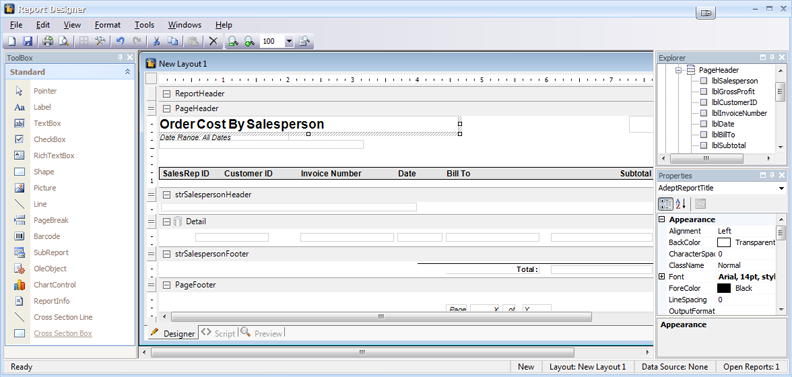Click the designer horizontal scrollbar
Viewport: 792px width, 377px height.
click(381, 317)
